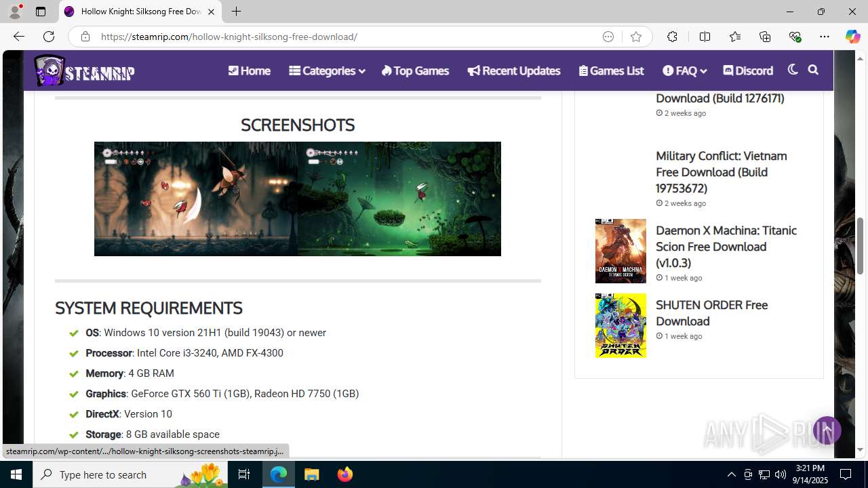
Task: View site information lock icon
Action: [x=85, y=37]
